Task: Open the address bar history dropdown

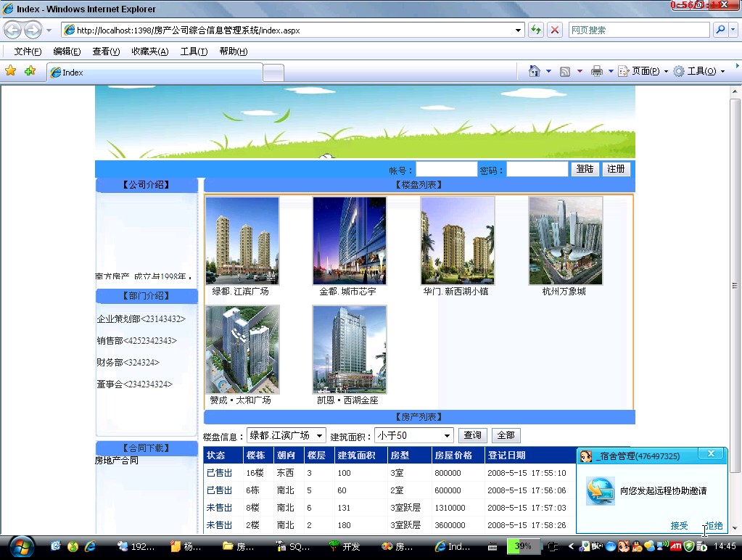Action: (518, 30)
